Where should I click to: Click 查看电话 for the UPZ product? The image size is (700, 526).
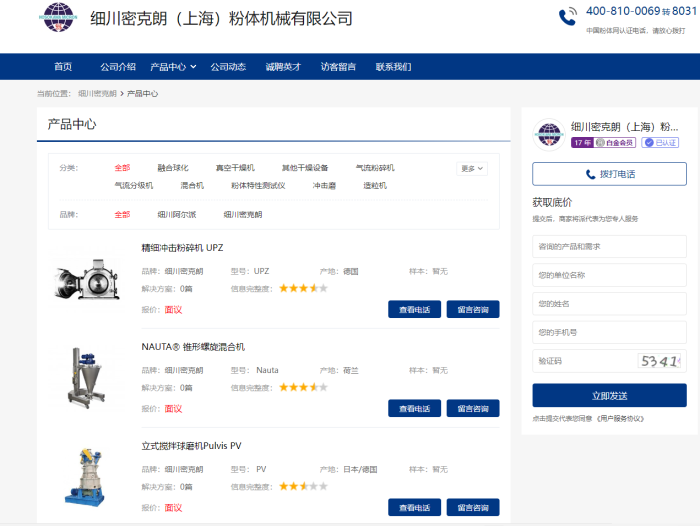(414, 310)
